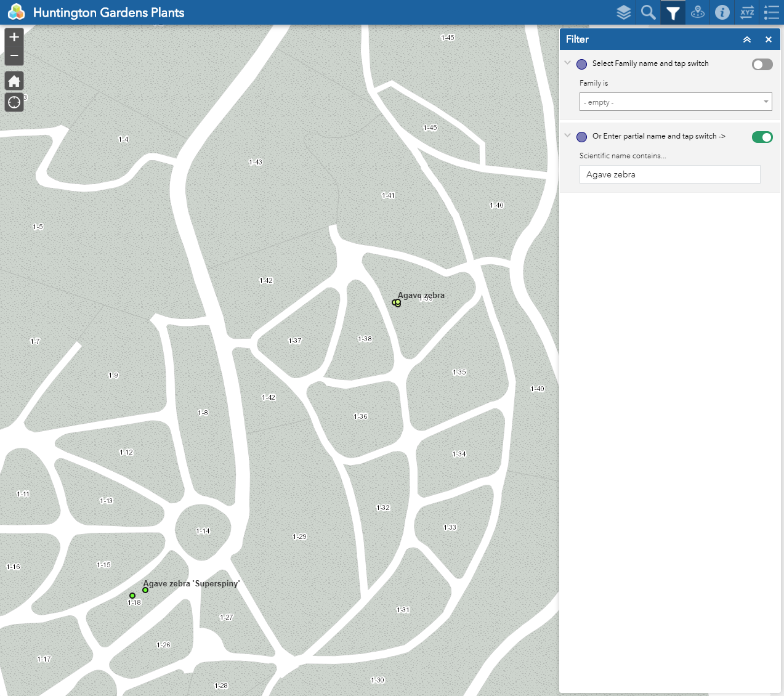Open the Near Me location tool
Screen dimensions: 784x696
point(697,12)
